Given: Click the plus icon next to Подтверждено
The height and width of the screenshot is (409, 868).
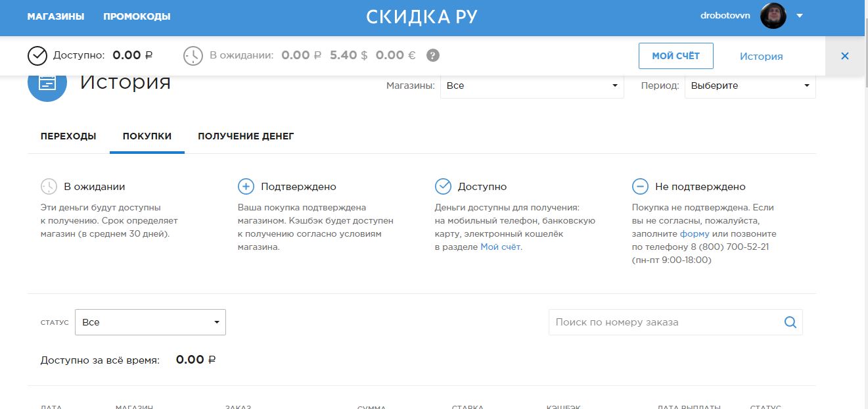Looking at the screenshot, I should [x=246, y=187].
